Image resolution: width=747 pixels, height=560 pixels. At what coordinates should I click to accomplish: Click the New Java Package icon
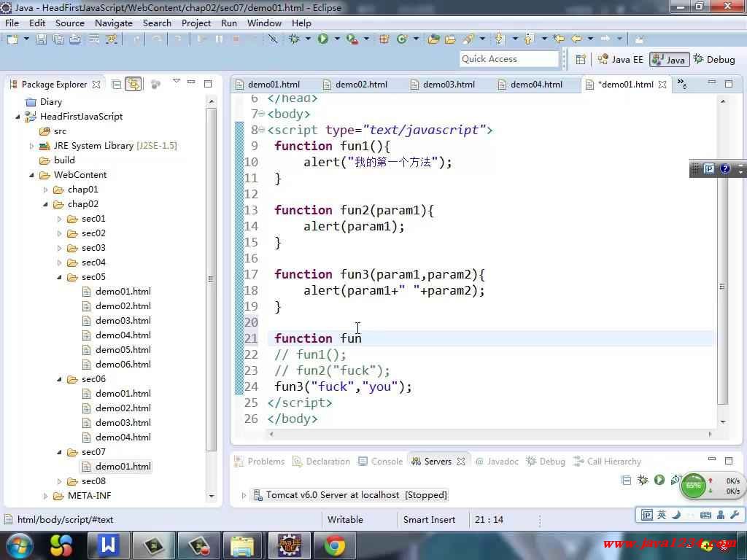384,39
